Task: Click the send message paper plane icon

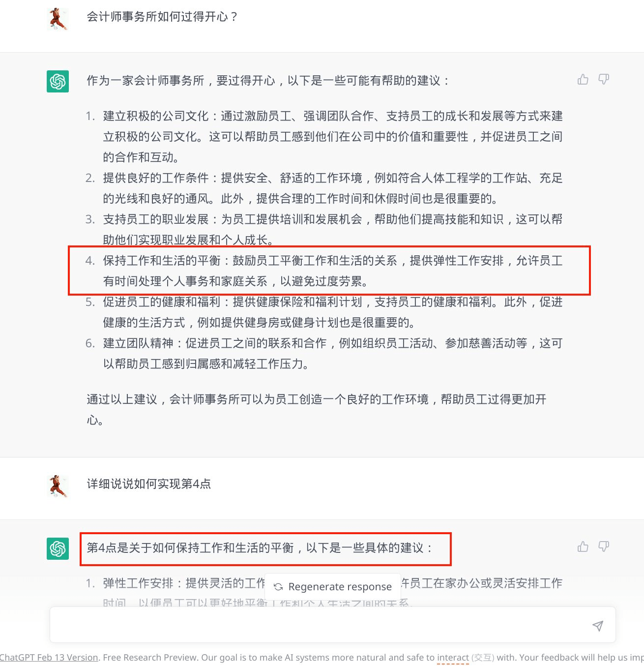Action: pyautogui.click(x=598, y=626)
